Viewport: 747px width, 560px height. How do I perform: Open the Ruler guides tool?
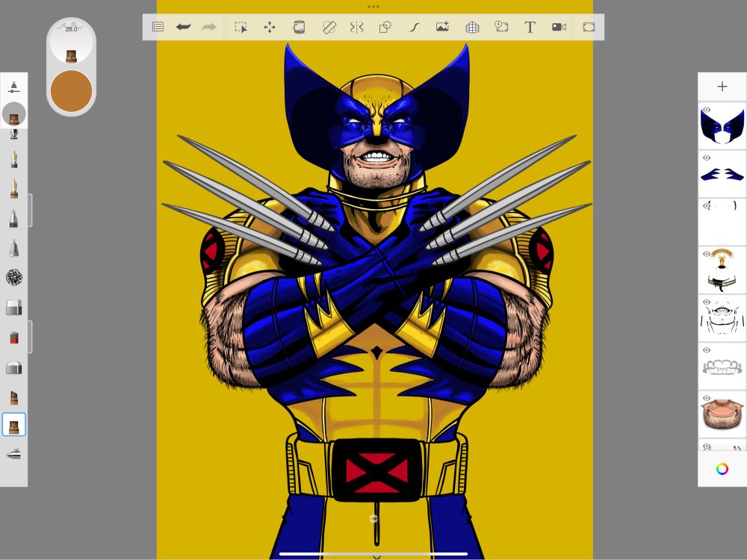(329, 27)
